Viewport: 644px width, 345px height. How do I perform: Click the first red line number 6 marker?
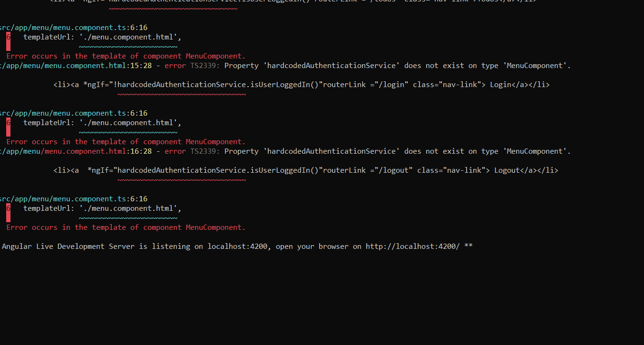coord(8,37)
